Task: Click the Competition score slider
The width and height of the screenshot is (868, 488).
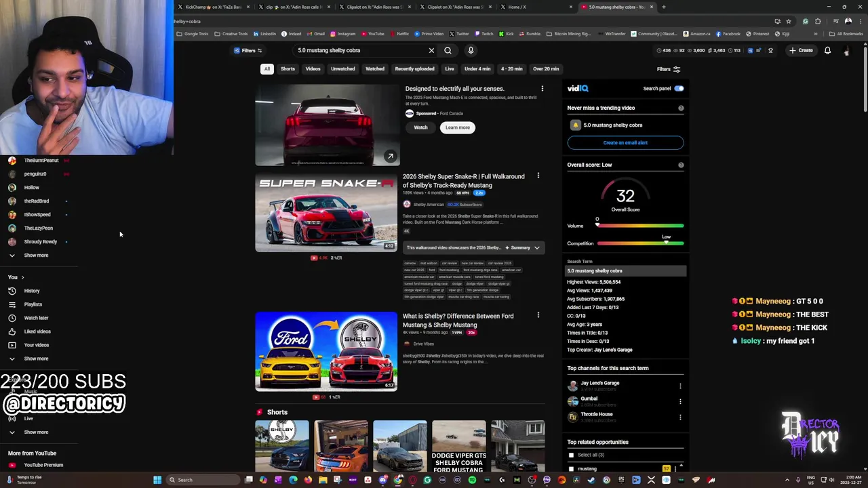Action: tap(640, 243)
